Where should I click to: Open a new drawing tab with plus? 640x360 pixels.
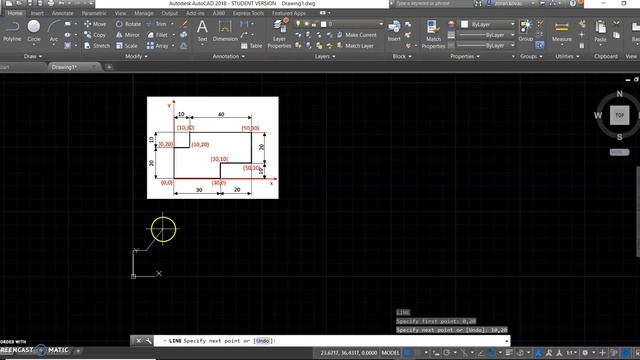109,67
